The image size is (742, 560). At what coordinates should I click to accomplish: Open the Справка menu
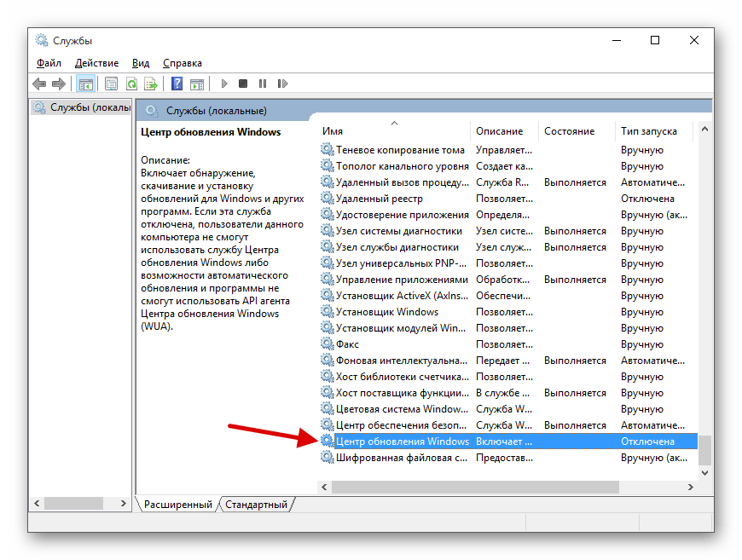click(182, 63)
